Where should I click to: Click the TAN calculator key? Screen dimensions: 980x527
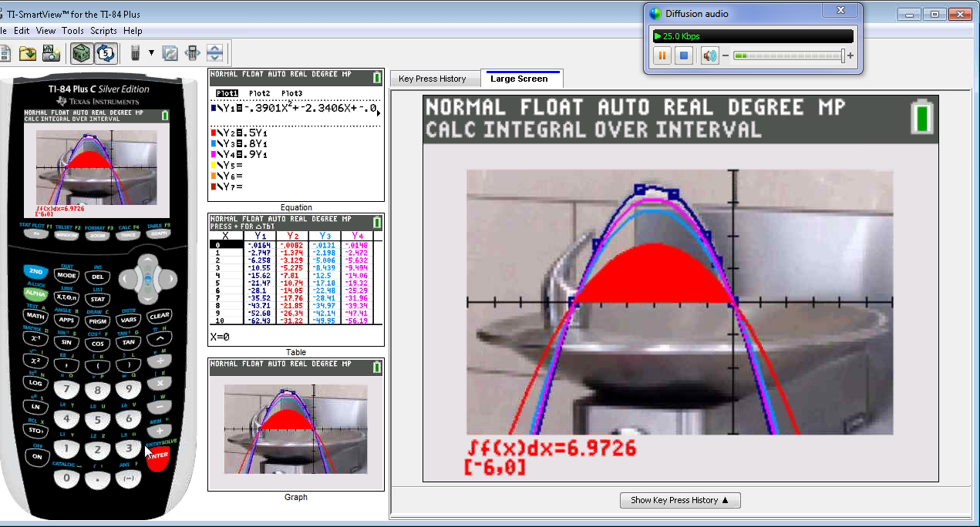(129, 342)
